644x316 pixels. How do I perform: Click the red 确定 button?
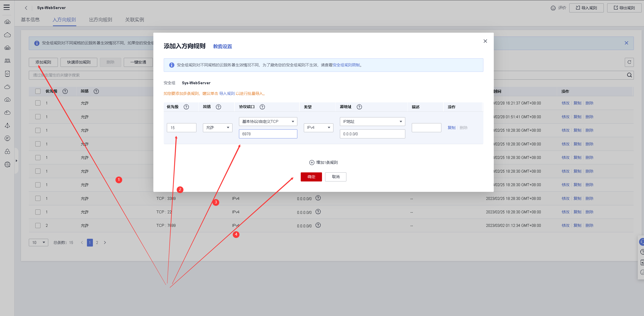(x=311, y=177)
